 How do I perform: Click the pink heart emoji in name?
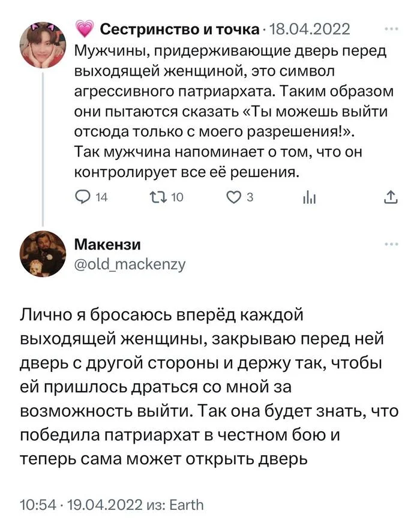(x=85, y=28)
